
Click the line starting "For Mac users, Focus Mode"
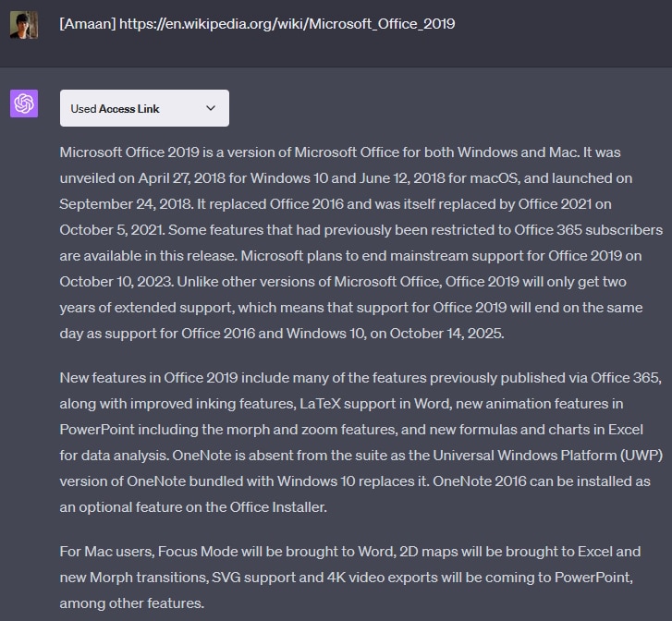pyautogui.click(x=350, y=551)
